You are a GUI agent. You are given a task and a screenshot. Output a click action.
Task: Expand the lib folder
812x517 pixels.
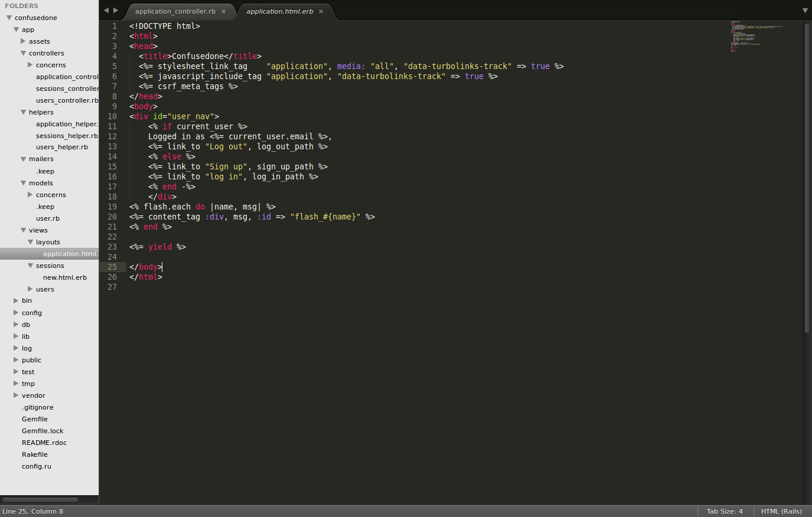pyautogui.click(x=16, y=336)
